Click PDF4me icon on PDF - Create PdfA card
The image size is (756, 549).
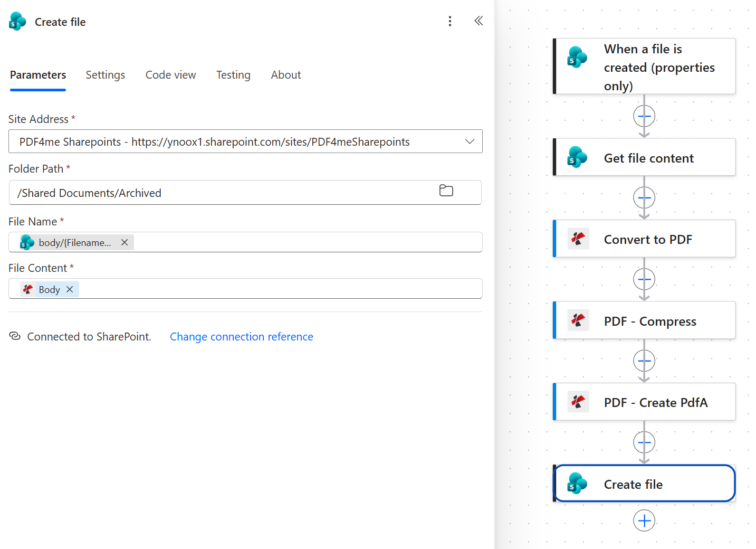click(578, 402)
